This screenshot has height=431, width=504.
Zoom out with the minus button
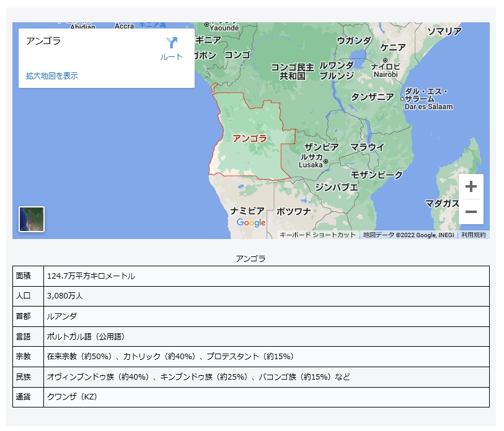click(471, 212)
